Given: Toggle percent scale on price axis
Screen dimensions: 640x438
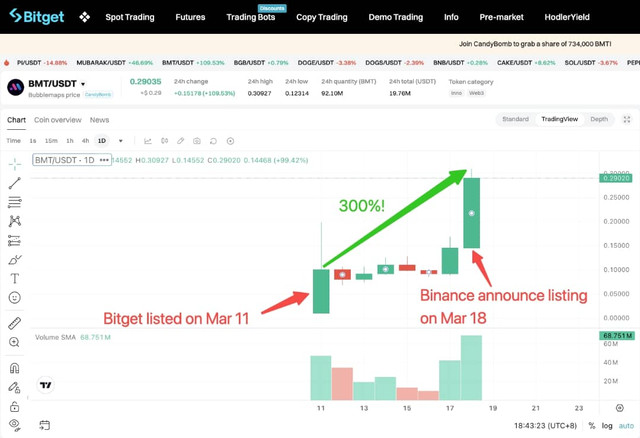Looking at the screenshot, I should point(591,426).
